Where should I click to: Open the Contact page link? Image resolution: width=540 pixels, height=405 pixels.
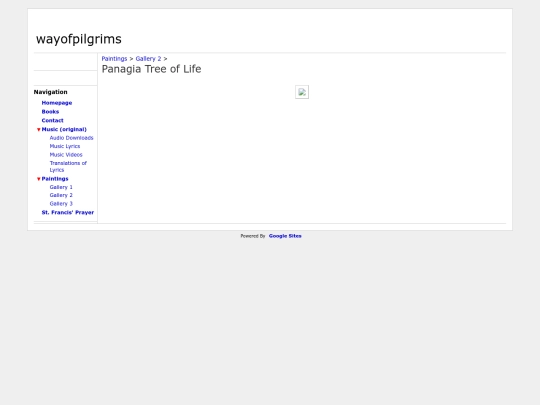tap(52, 120)
